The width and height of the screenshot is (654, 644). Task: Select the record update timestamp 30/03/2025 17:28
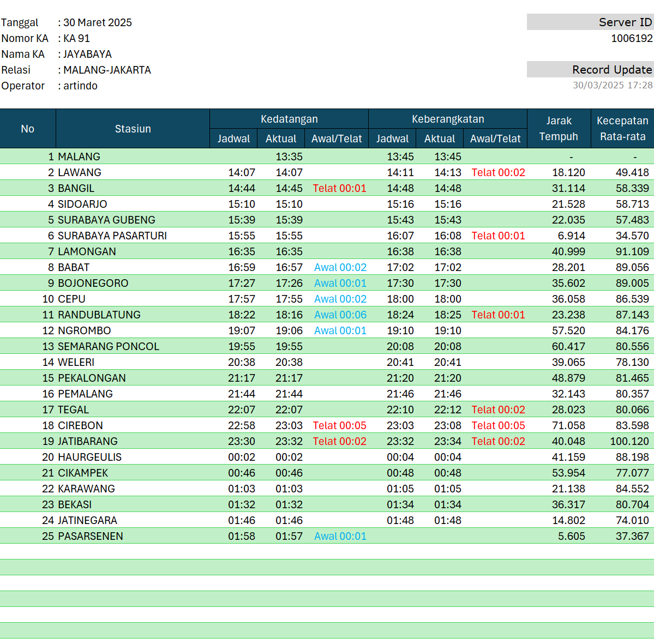612,85
